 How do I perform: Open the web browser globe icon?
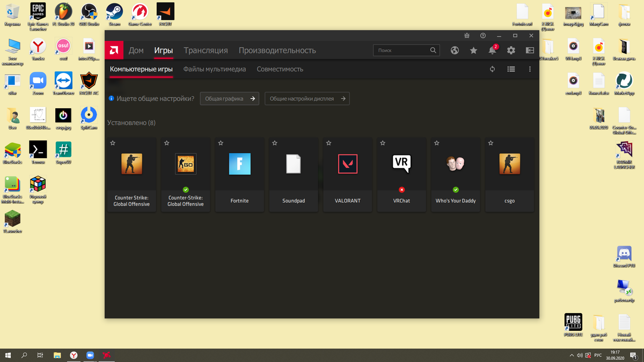(x=455, y=50)
